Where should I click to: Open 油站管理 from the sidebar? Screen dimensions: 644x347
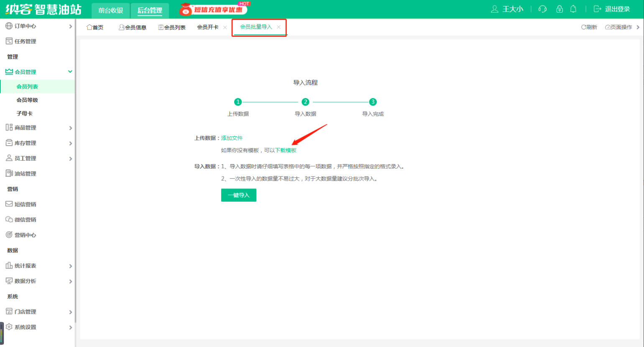[25, 174]
